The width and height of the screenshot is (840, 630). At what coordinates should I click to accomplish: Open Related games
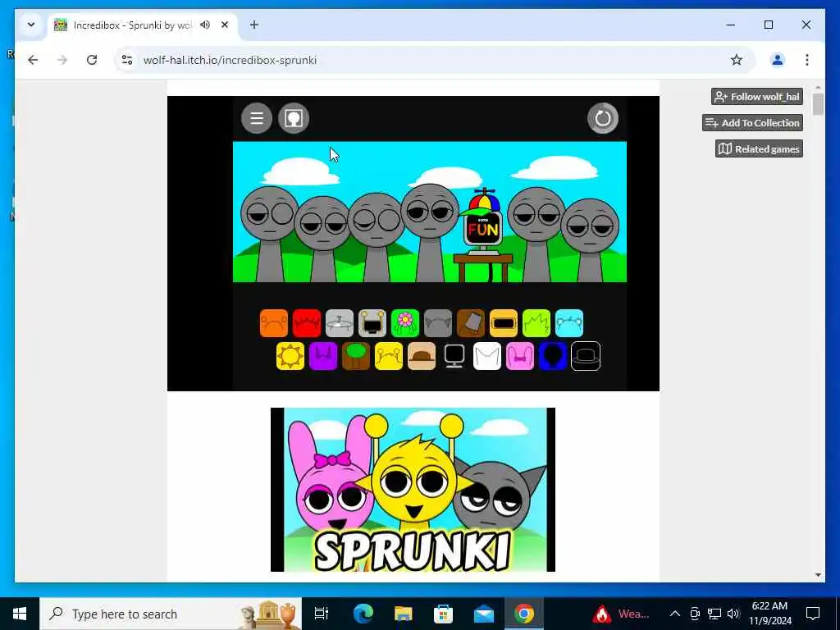759,149
